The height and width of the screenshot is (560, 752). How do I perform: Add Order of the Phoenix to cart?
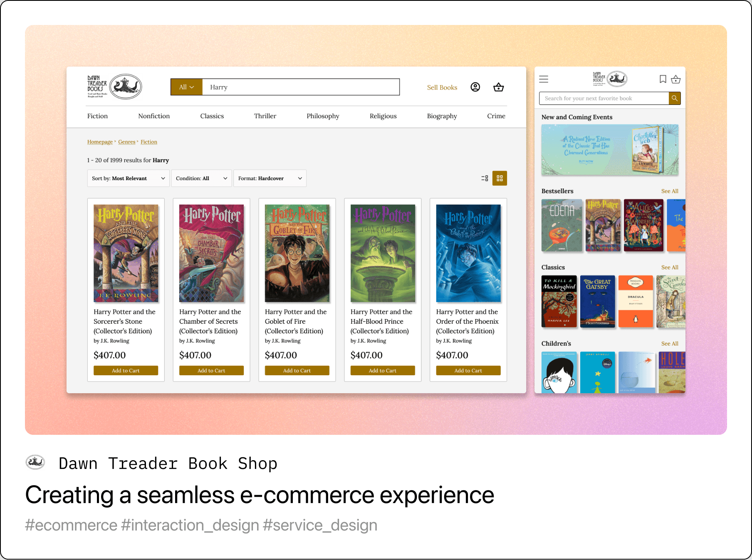point(468,370)
